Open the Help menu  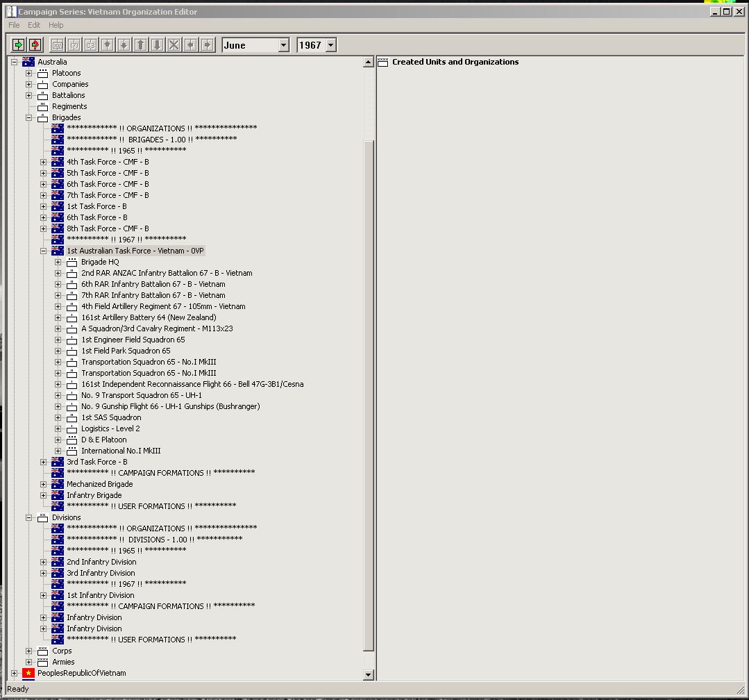[56, 25]
